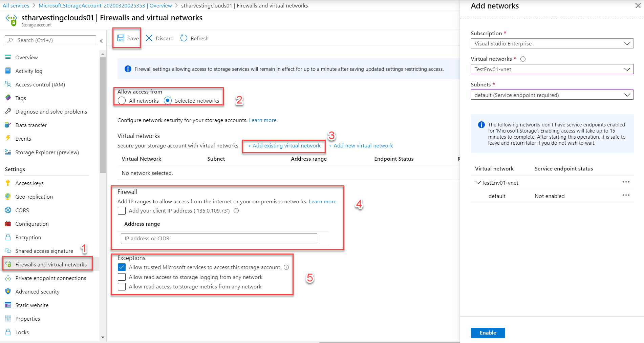644x343 pixels.
Task: Click the Advanced security shield icon
Action: [x=8, y=291]
